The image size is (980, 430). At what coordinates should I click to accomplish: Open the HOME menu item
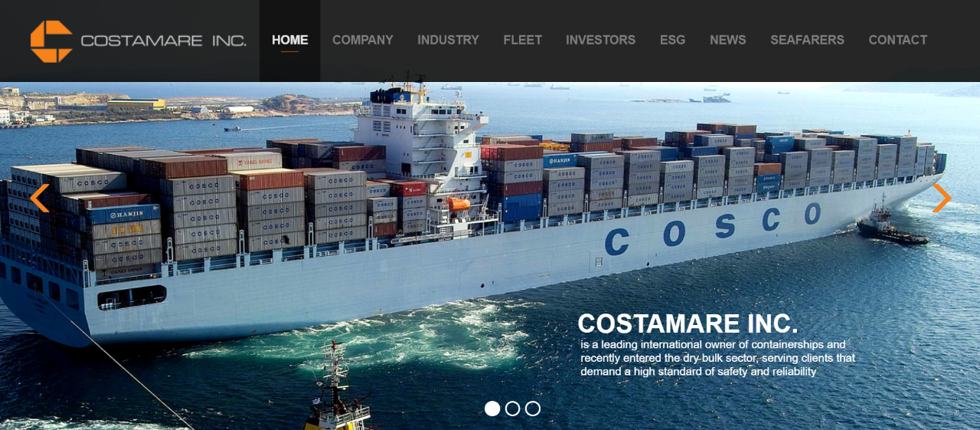point(290,41)
